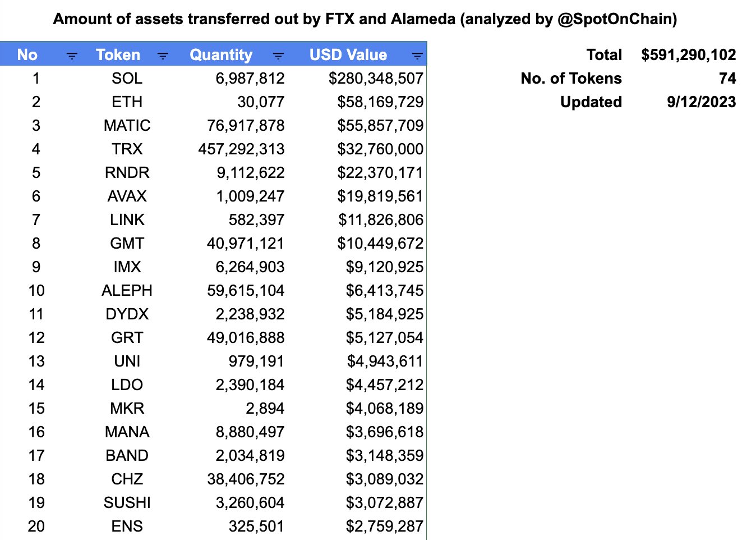Click the ALEPH row number 10
The image size is (756, 540).
36,290
